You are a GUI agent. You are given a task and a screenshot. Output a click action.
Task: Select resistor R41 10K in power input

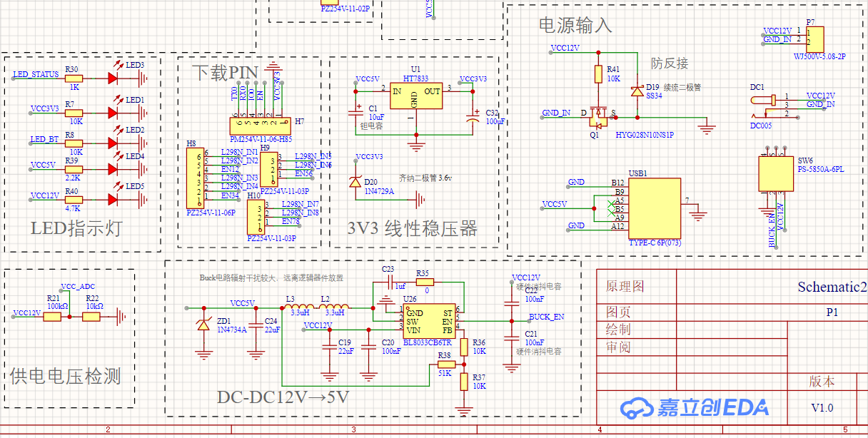coord(598,74)
